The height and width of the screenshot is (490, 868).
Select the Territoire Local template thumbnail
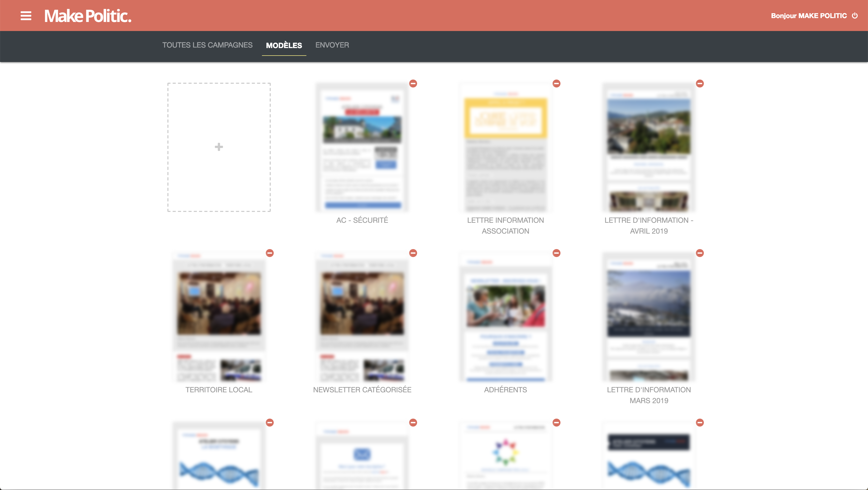[x=219, y=317]
